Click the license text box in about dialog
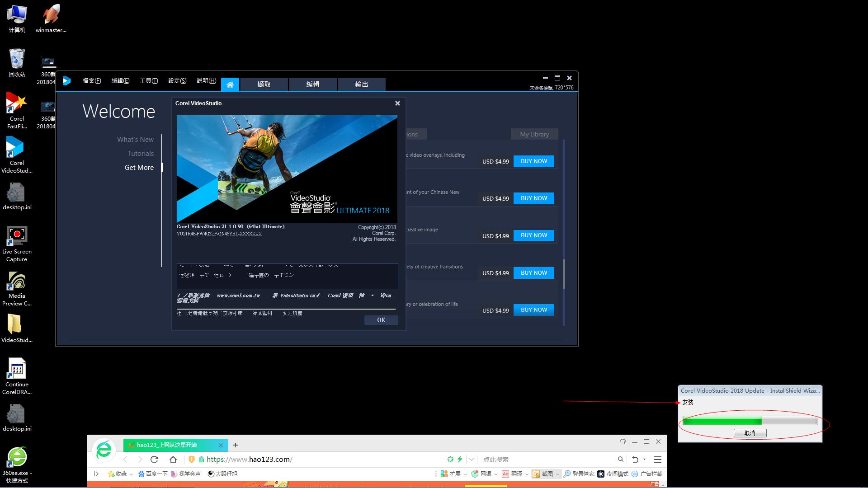The height and width of the screenshot is (488, 868). 287,276
